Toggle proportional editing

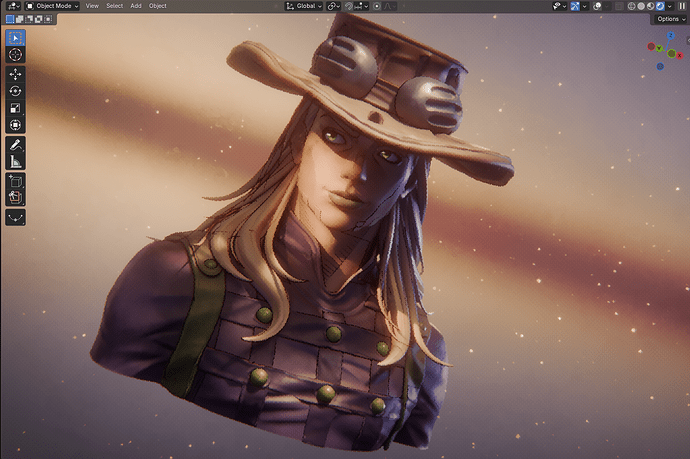pos(377,6)
